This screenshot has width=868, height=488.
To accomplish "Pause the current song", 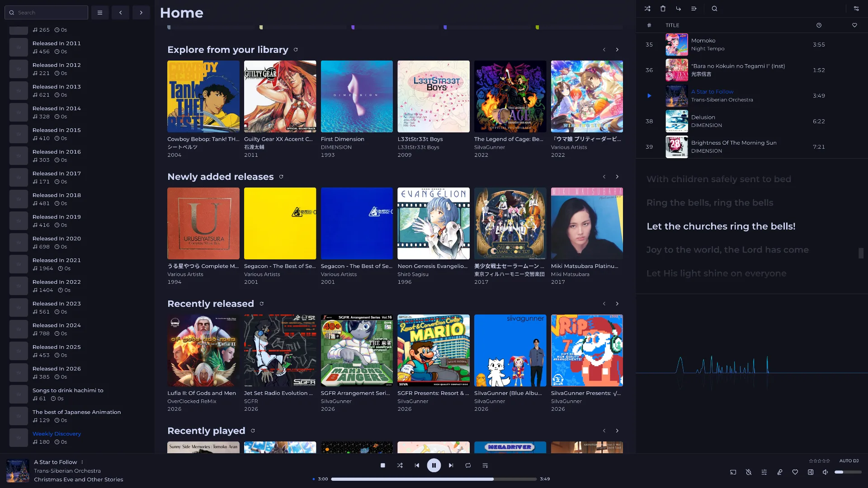I will click(434, 465).
